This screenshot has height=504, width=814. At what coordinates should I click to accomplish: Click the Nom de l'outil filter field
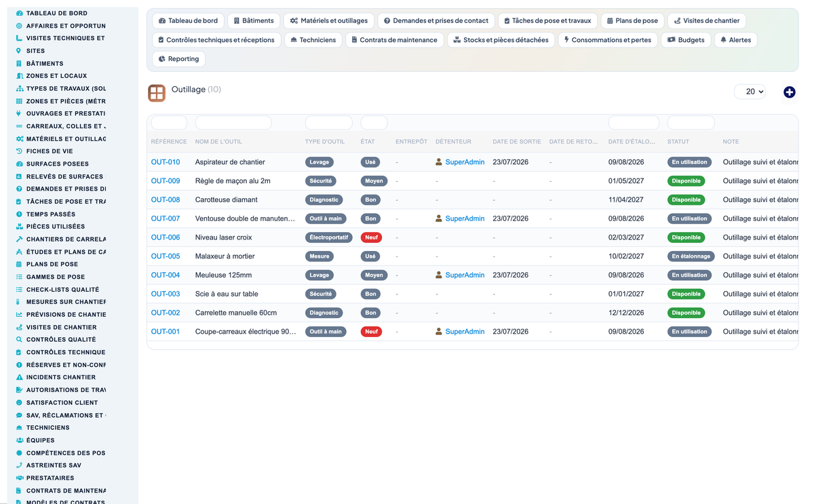point(233,123)
